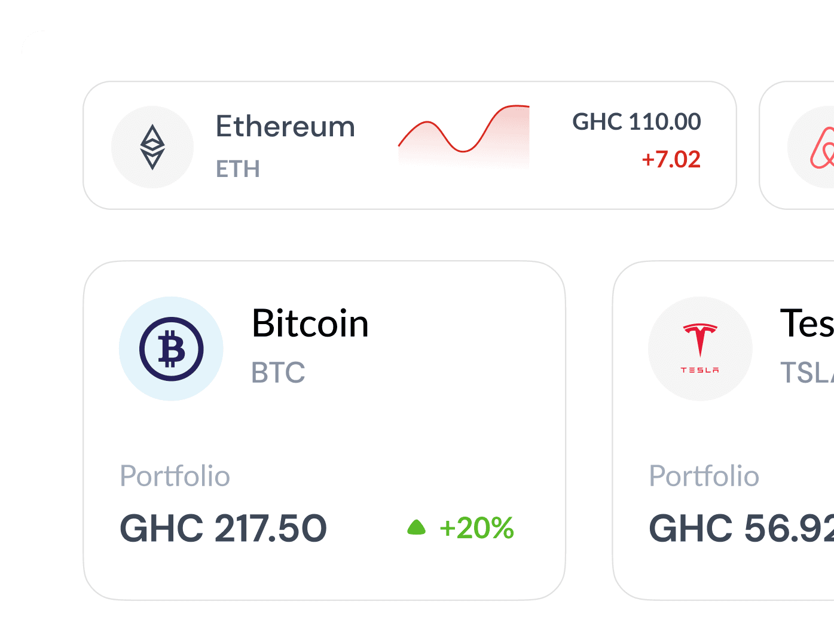Click the green up-triangle gain indicator
This screenshot has width=834, height=644.
pos(416,527)
